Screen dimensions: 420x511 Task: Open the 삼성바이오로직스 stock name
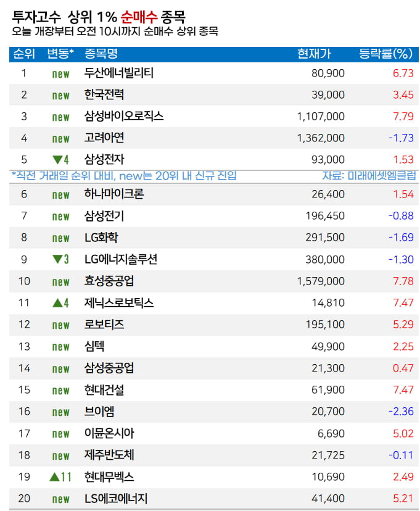pos(124,117)
